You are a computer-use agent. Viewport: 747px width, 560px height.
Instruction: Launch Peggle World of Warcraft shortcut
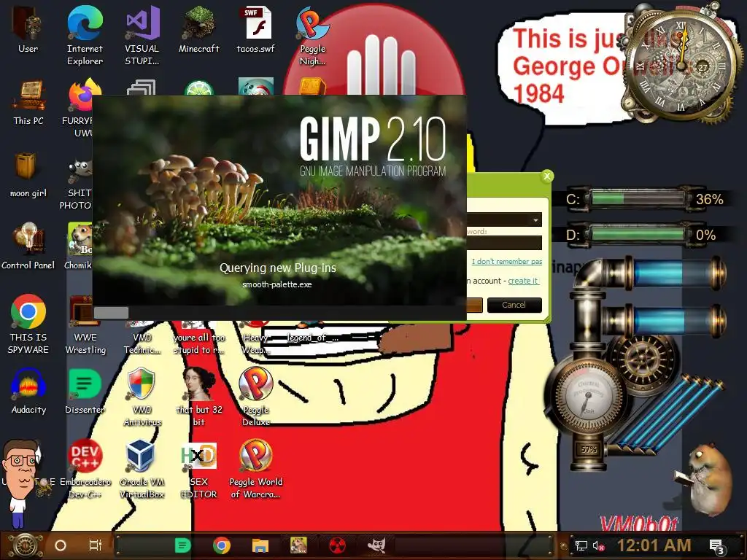pyautogui.click(x=256, y=469)
